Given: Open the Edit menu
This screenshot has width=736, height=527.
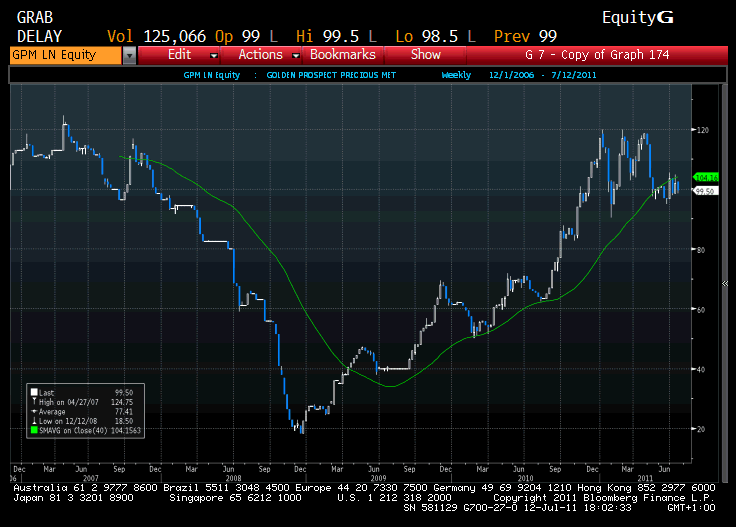Looking at the screenshot, I should [x=180, y=55].
